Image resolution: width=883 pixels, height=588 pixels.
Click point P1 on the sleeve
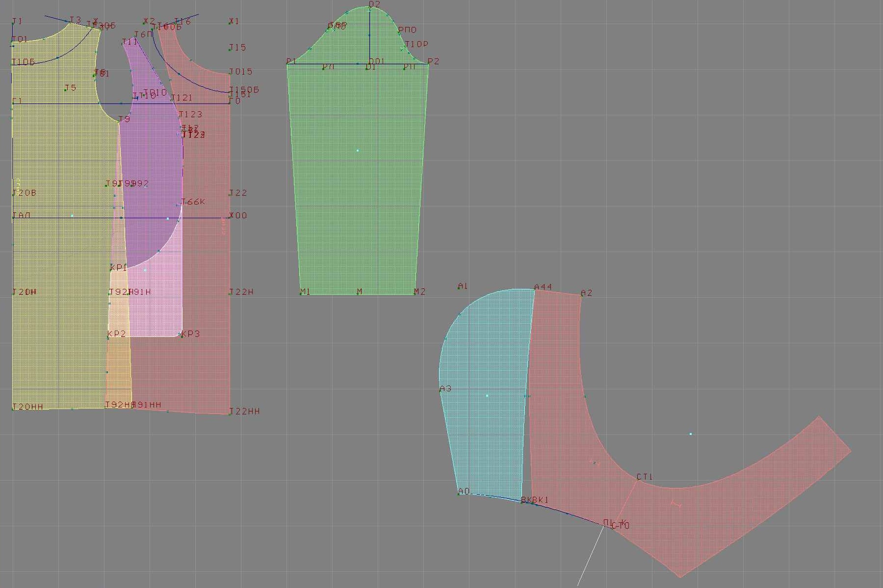pos(287,64)
